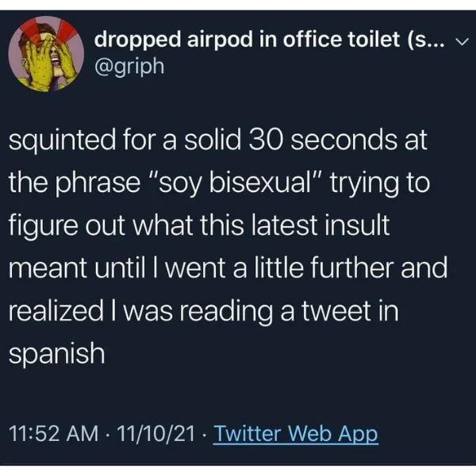Image resolution: width=476 pixels, height=476 pixels.
Task: Click the truncated '(s...' of display name
Action: [x=428, y=40]
